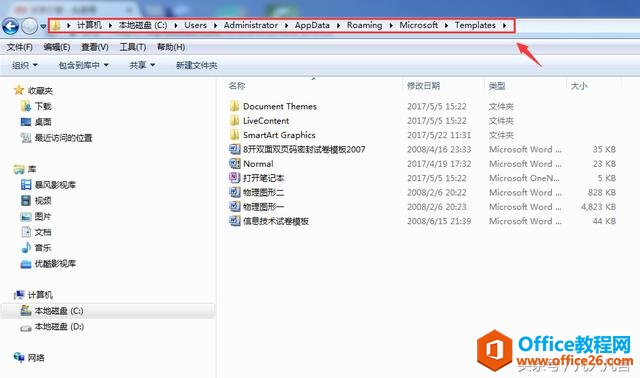Screen dimensions: 640x378
Task: Open the recent pages dropdown arrow
Action: (43, 27)
